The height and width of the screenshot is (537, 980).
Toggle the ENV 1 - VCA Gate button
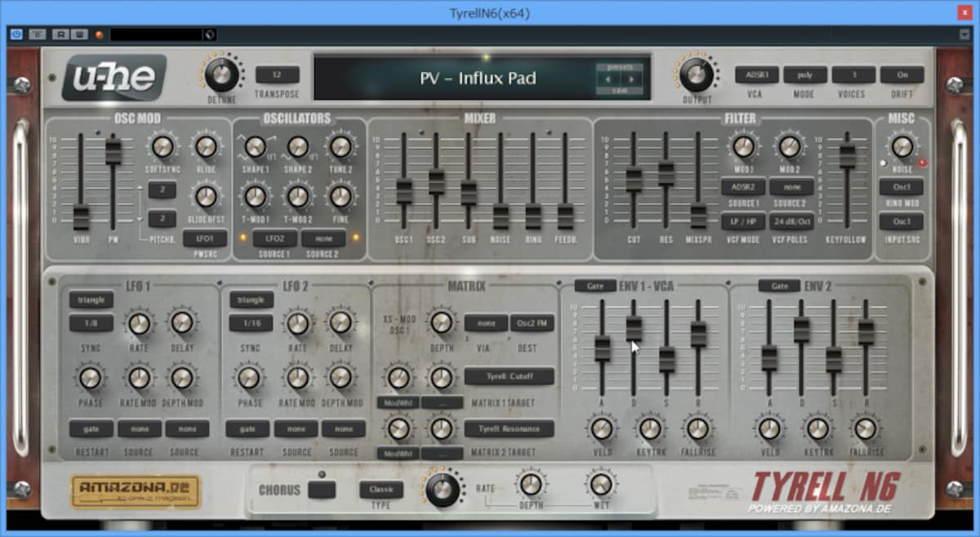[x=595, y=285]
